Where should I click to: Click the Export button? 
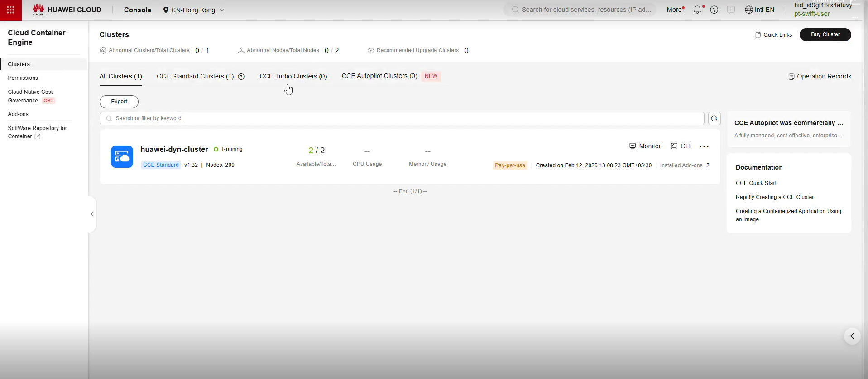click(x=119, y=102)
